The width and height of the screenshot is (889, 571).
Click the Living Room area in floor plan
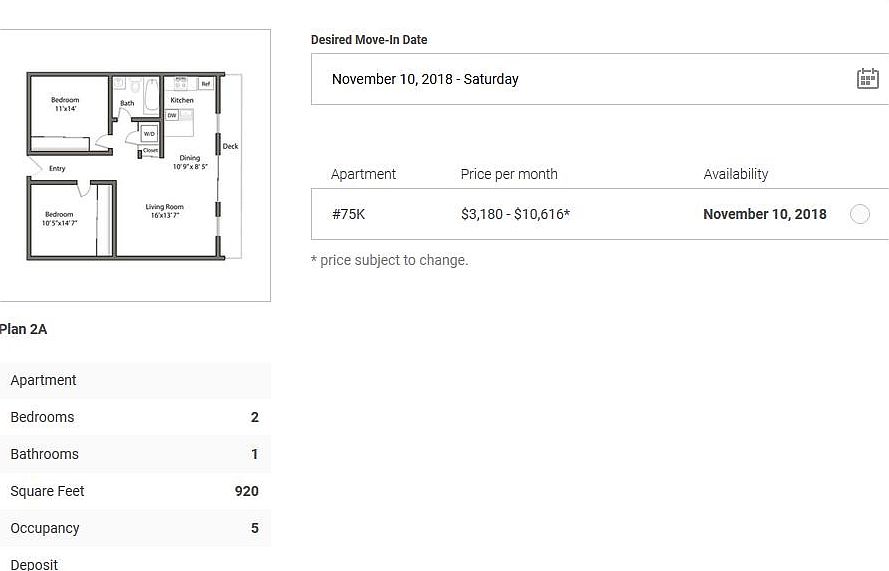165,212
